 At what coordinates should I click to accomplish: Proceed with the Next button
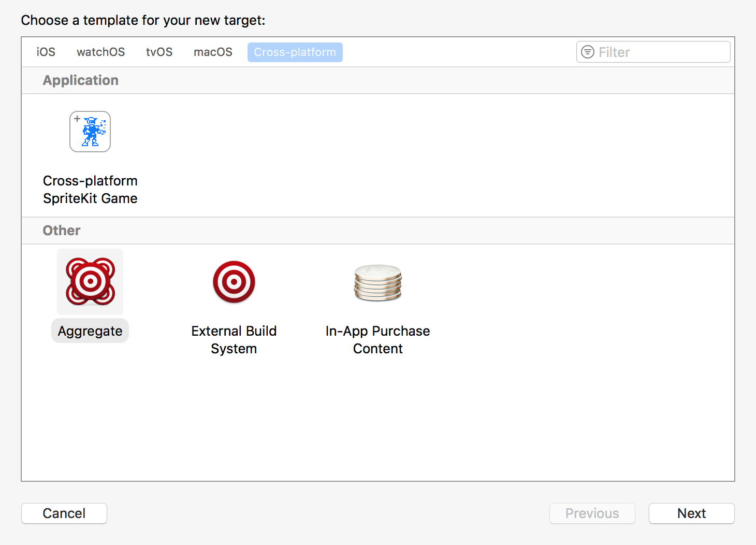click(691, 513)
